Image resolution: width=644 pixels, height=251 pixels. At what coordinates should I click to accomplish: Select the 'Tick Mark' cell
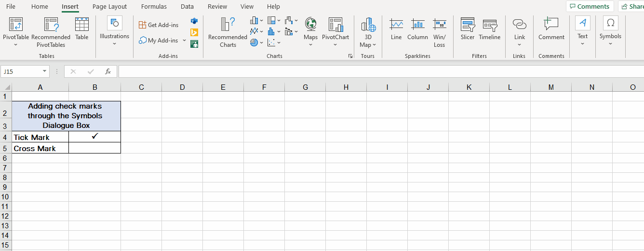coord(40,137)
